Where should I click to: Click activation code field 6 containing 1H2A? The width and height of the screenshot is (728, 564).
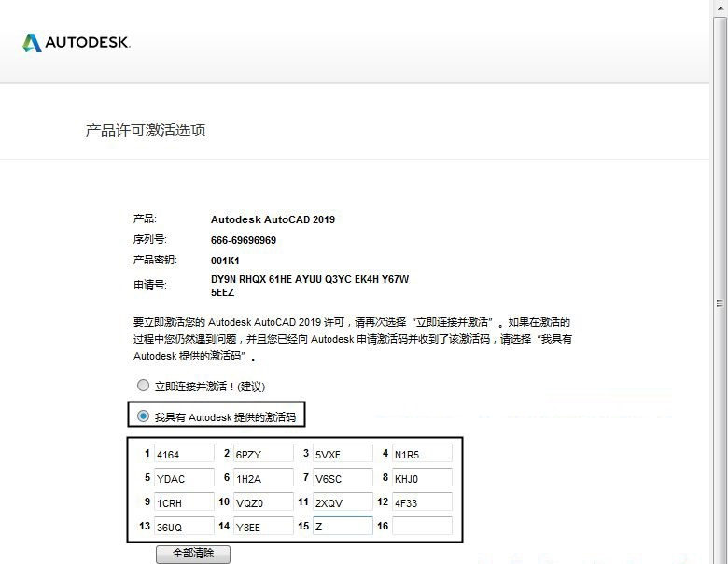(264, 477)
